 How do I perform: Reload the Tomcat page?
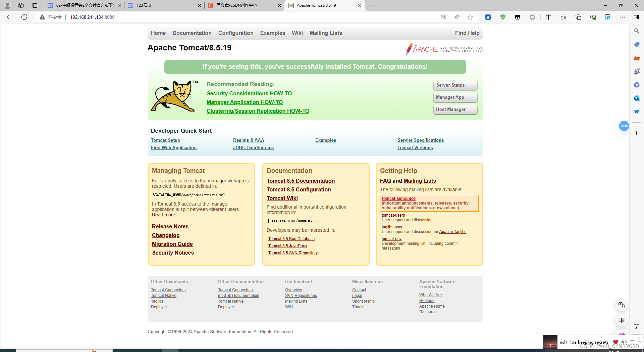click(x=24, y=17)
